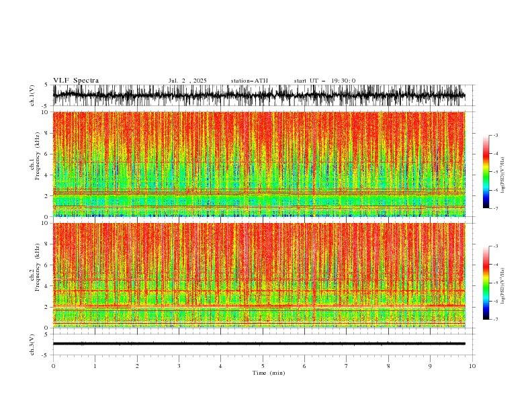The width and height of the screenshot is (532, 411).
Task: Click the "10" tick label on the time axis
Action: pos(472,366)
